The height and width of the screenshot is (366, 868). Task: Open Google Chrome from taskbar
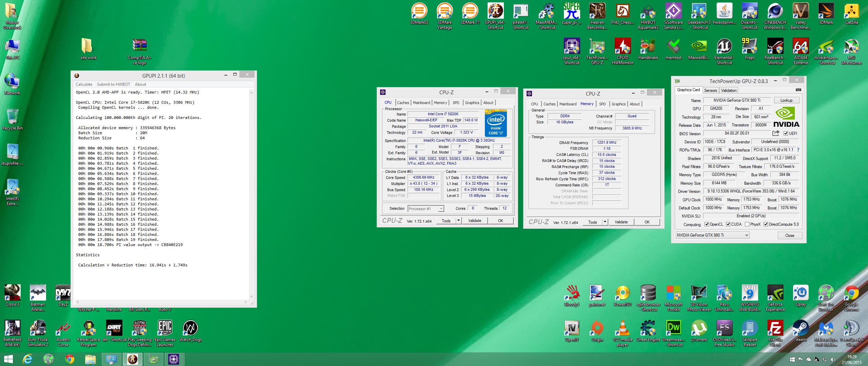click(x=70, y=359)
